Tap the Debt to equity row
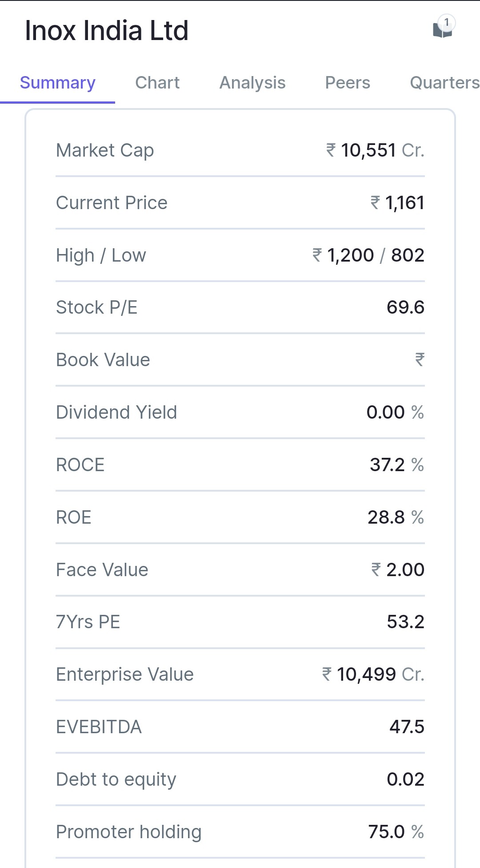Viewport: 480px width, 868px height. (x=240, y=779)
